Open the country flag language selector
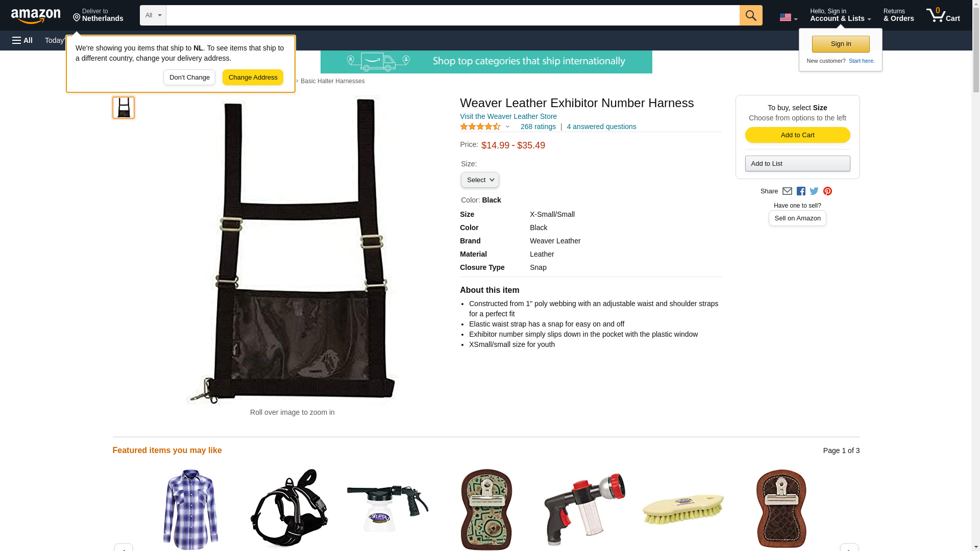Screen dimensions: 980x551 (x=788, y=17)
